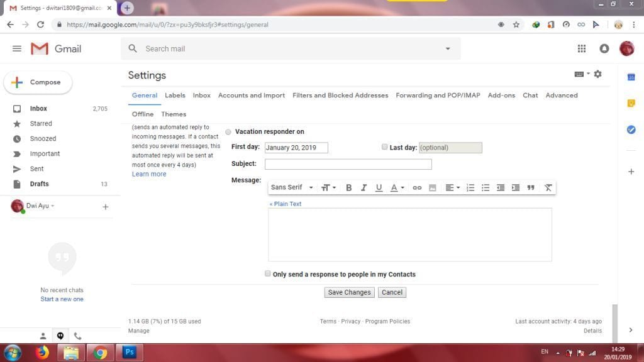Open the search options dropdown arrow
This screenshot has width=644, height=362.
tap(448, 48)
